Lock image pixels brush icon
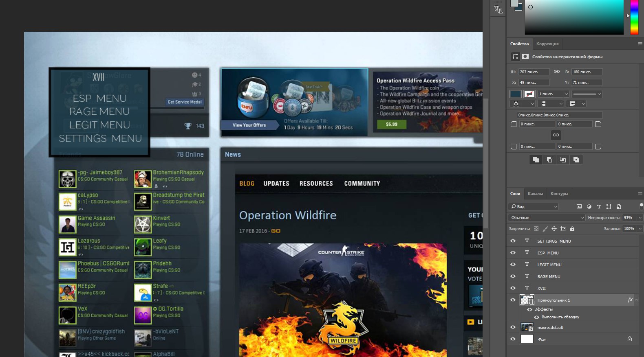Image resolution: width=644 pixels, height=357 pixels. pos(545,229)
